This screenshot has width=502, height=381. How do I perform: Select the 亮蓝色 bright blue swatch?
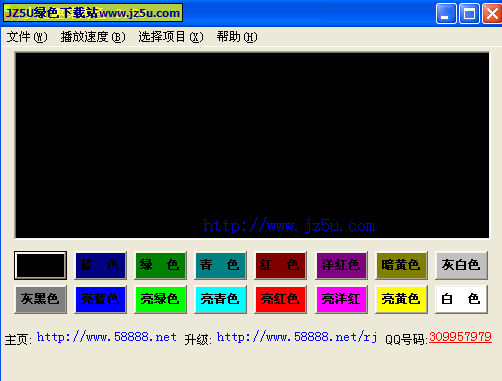pos(100,299)
